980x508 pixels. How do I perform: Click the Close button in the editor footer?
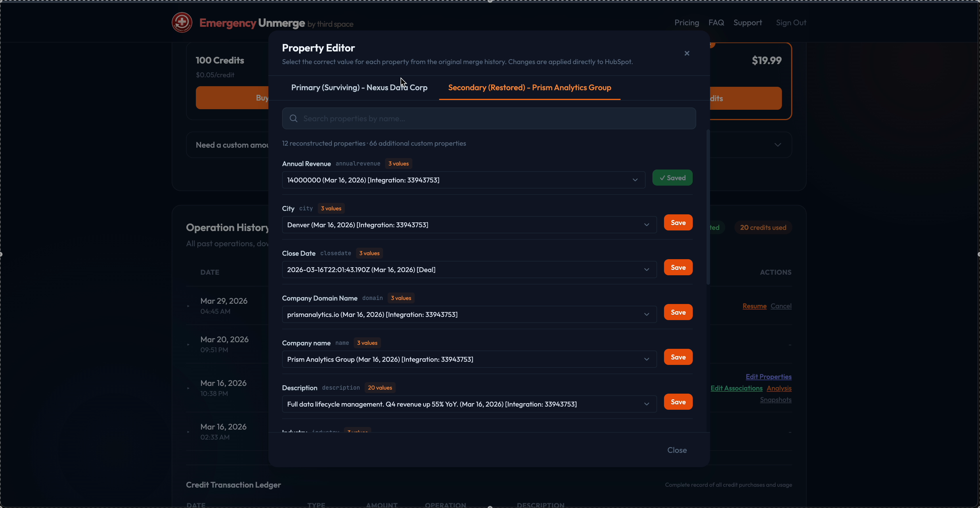coord(677,450)
